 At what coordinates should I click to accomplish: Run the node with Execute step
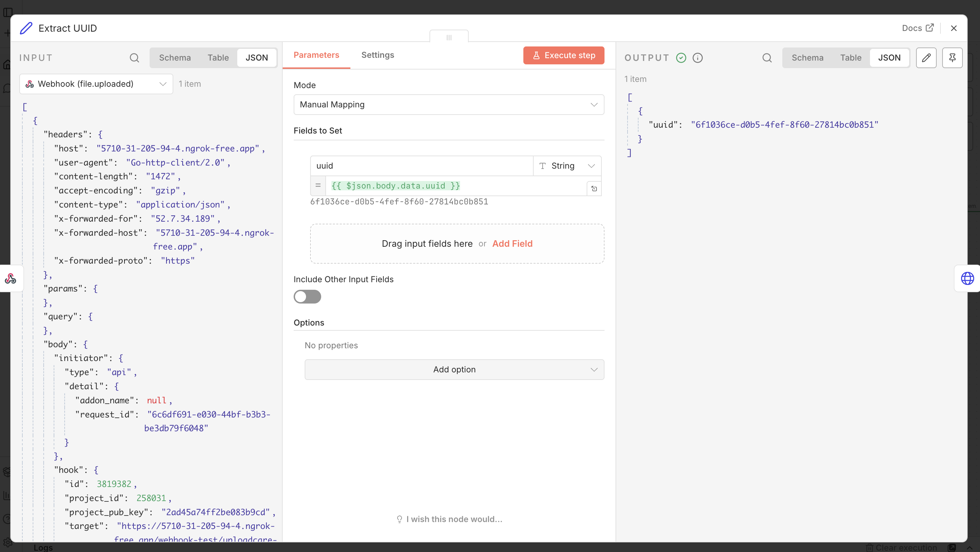pos(564,56)
